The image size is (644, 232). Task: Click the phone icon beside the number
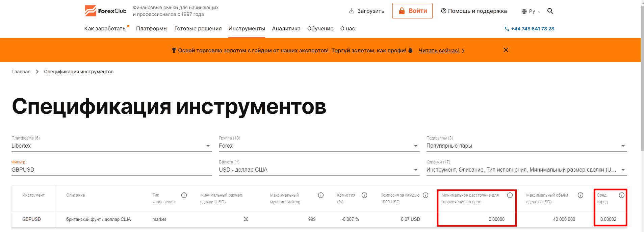(x=507, y=29)
